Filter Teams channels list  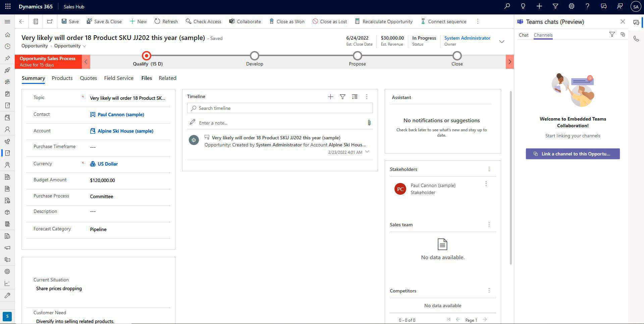pos(612,34)
